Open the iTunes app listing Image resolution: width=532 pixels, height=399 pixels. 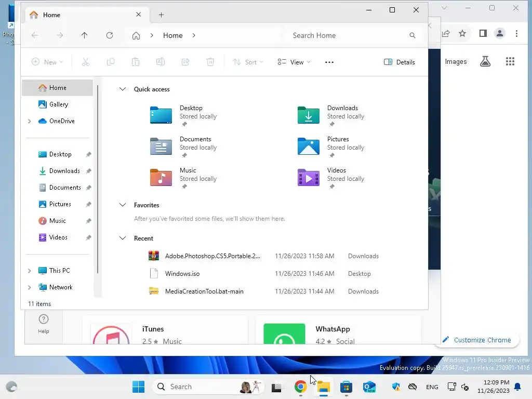point(165,330)
